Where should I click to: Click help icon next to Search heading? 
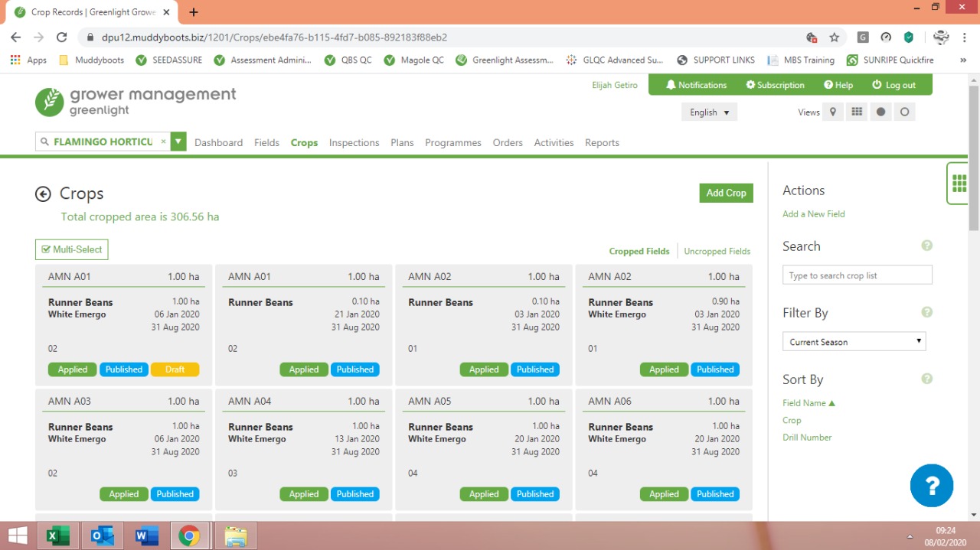tap(926, 246)
